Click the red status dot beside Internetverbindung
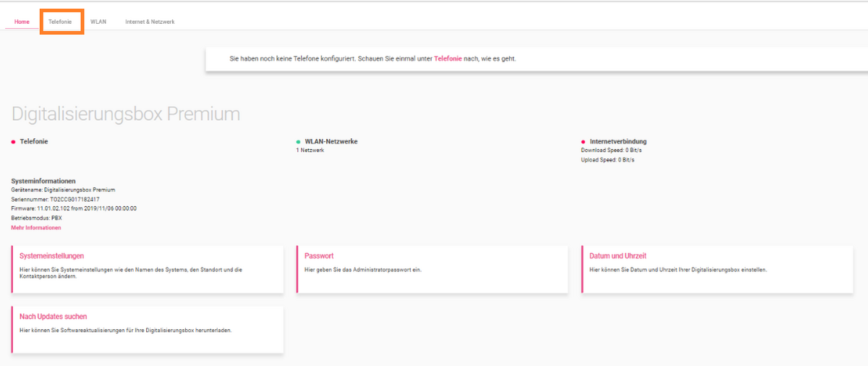This screenshot has height=366, width=868. click(583, 142)
